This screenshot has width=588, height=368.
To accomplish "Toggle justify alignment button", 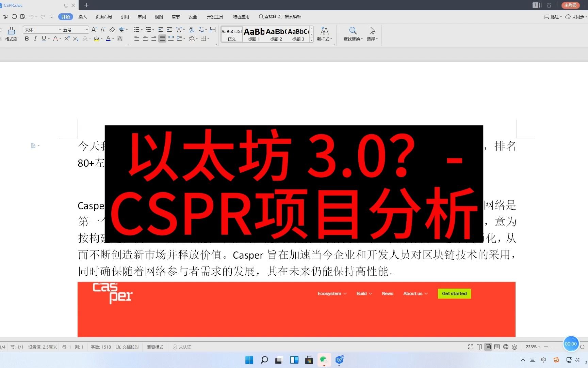I will click(162, 39).
